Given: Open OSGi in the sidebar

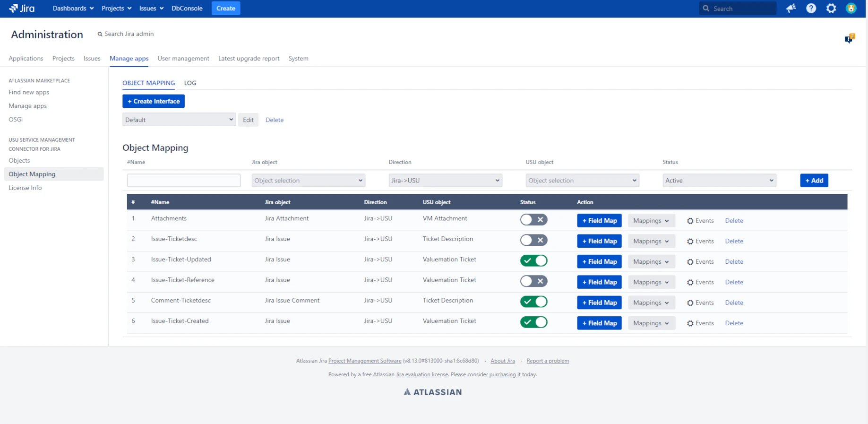Looking at the screenshot, I should click(16, 120).
